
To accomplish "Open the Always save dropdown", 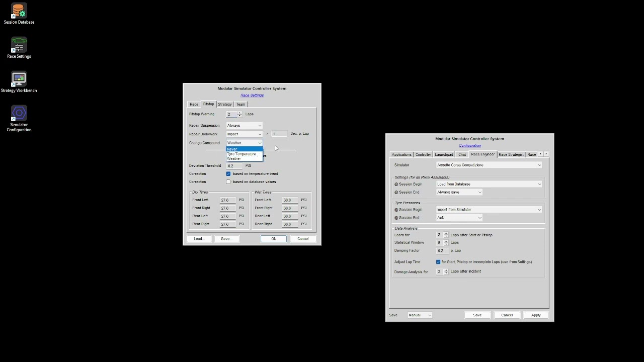I will point(459,192).
